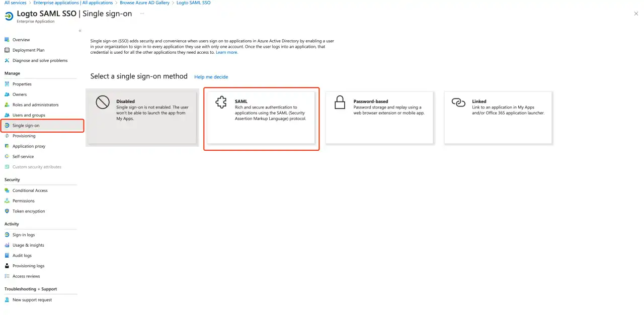This screenshot has height=315, width=644.
Task: Click the Learn more link
Action: coord(227,52)
